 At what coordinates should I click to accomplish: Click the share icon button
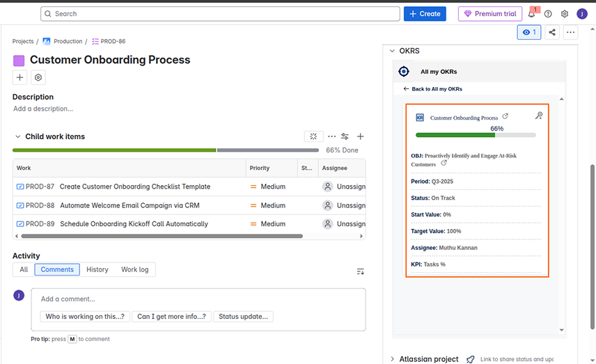pyautogui.click(x=552, y=32)
